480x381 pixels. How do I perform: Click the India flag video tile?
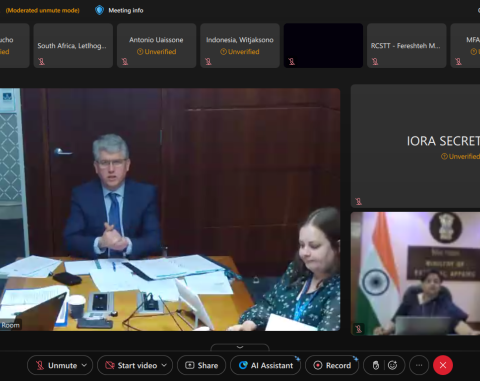(x=415, y=274)
